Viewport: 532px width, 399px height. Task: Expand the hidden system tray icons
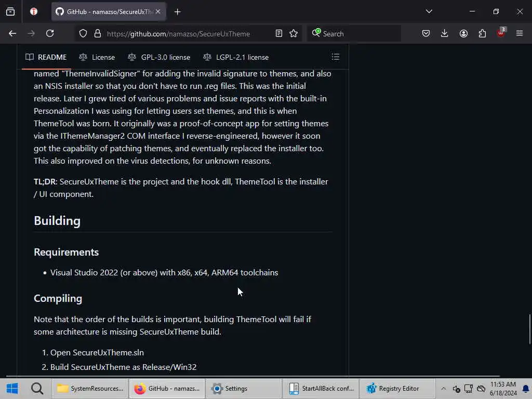(444, 389)
